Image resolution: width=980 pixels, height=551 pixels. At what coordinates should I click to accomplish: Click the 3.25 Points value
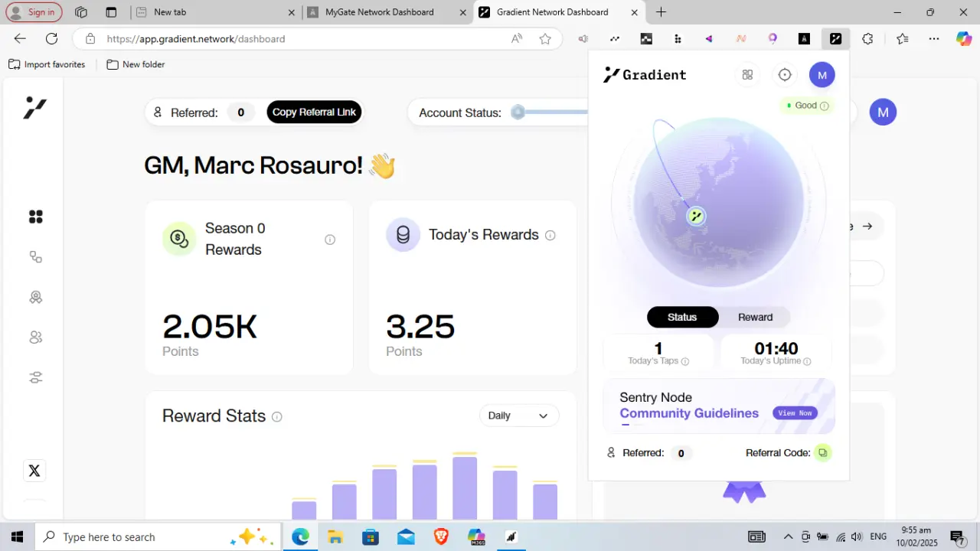click(x=420, y=327)
